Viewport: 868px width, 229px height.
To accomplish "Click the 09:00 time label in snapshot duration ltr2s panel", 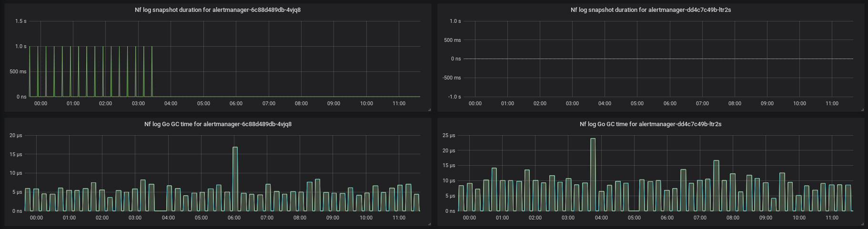I will [x=767, y=104].
